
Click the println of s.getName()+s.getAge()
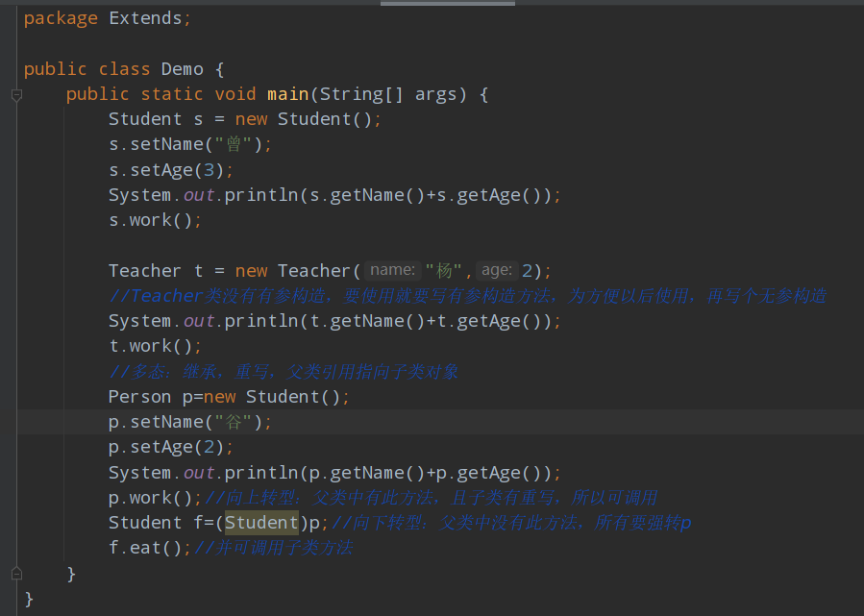tap(335, 195)
